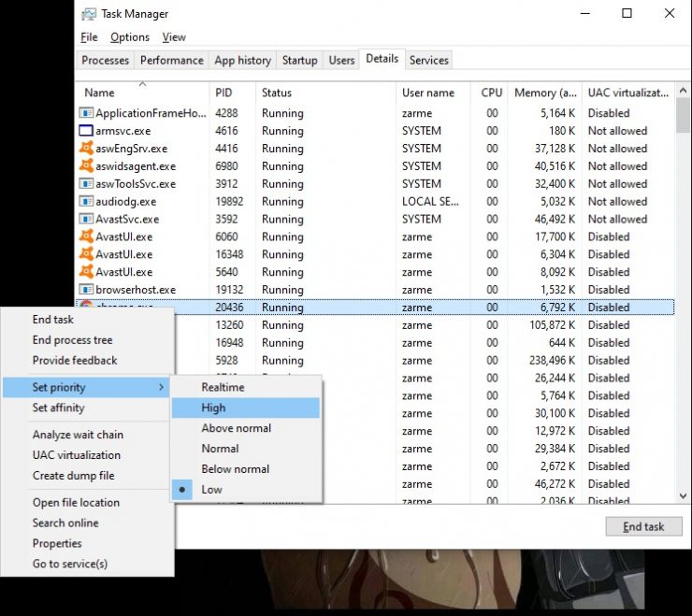Click the audiodg.exe process icon

(x=86, y=201)
